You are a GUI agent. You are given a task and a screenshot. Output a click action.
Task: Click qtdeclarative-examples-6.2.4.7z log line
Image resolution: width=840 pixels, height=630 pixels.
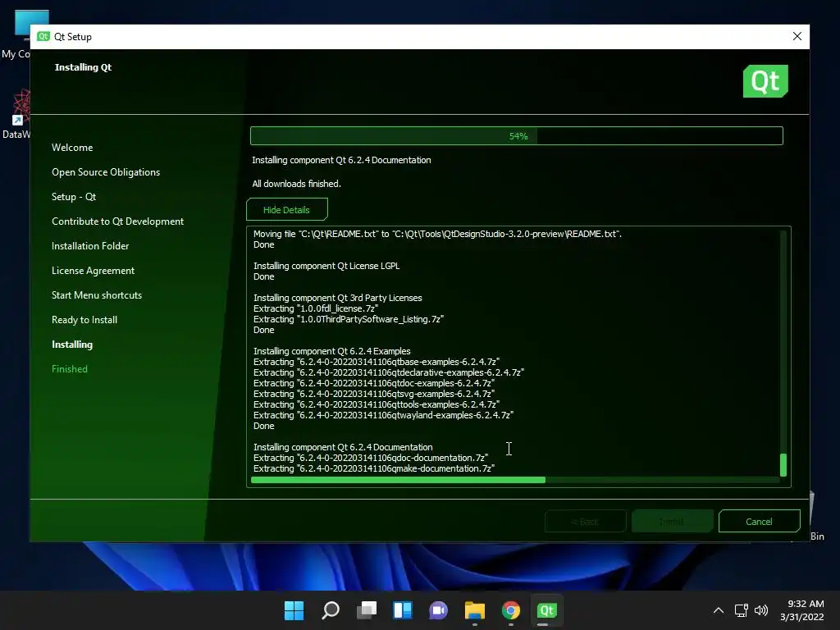pos(389,372)
